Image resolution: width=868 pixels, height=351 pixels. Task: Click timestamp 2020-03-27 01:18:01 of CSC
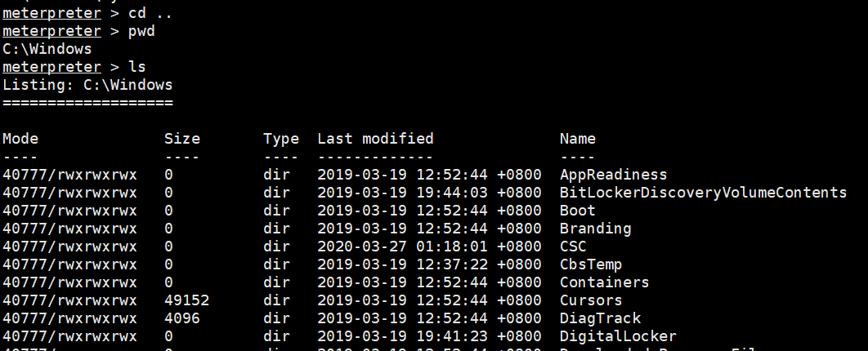tap(429, 247)
